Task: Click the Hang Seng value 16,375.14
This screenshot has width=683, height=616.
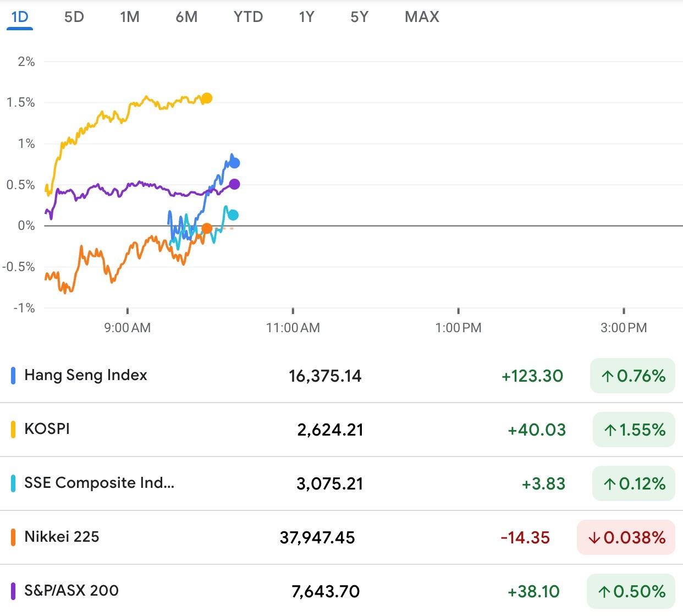Action: coord(325,376)
